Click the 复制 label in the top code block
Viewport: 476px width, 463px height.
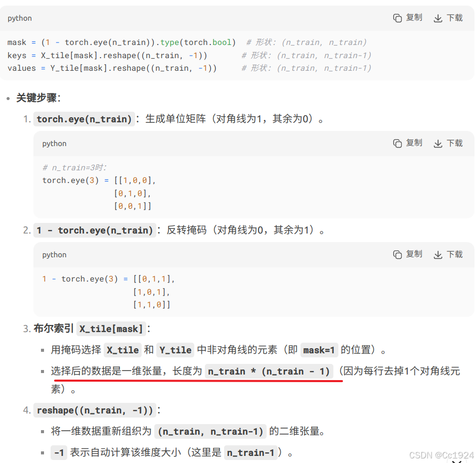(414, 18)
